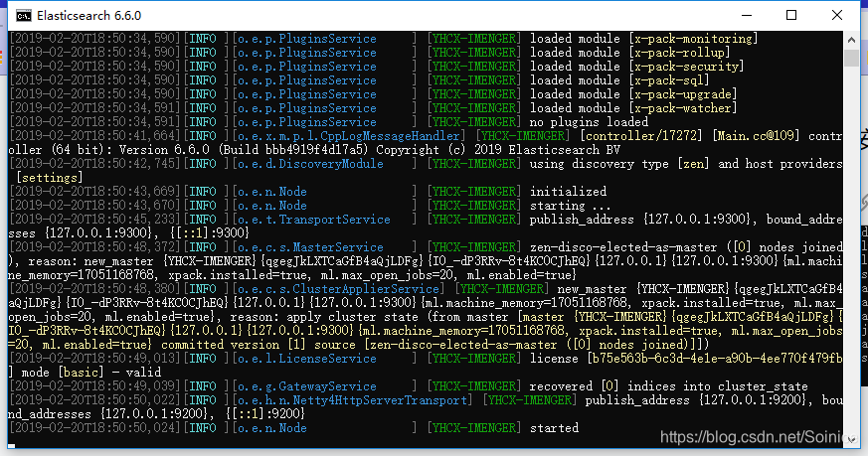Viewport: 868px width, 456px height.
Task: Click the text 'x-pack-security' in the log
Action: click(x=686, y=67)
